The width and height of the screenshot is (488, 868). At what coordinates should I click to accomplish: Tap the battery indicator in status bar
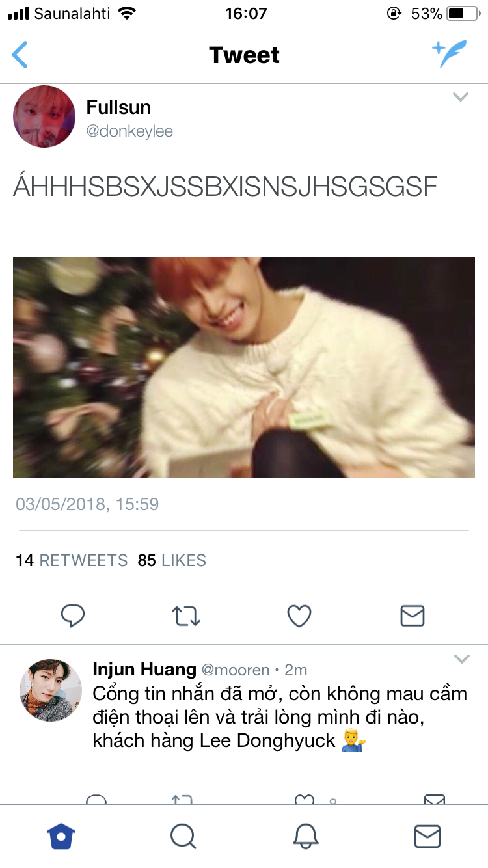click(x=464, y=13)
